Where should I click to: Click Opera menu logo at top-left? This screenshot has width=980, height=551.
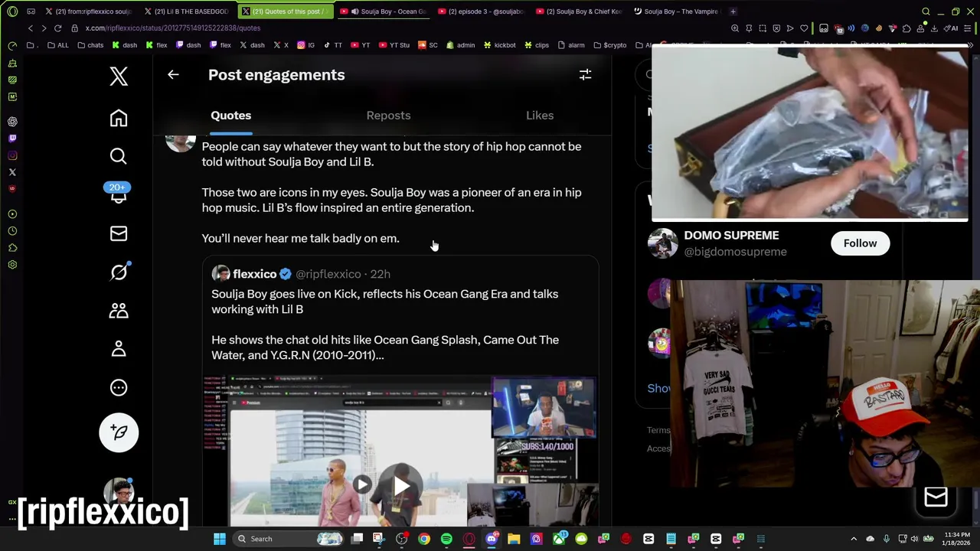pos(12,11)
